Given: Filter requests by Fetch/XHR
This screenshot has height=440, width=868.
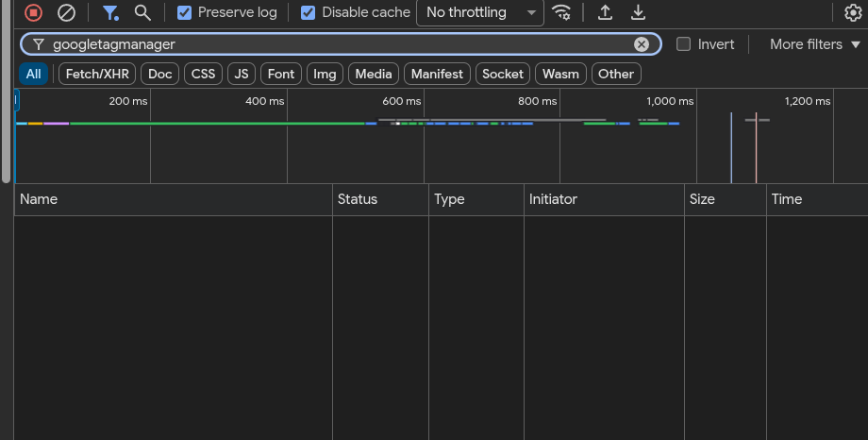Looking at the screenshot, I should 97,74.
